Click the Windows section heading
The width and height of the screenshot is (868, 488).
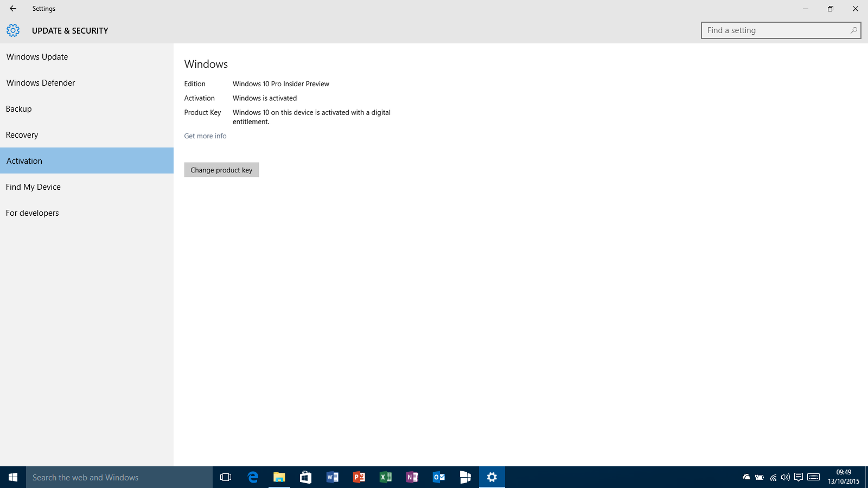tap(206, 64)
